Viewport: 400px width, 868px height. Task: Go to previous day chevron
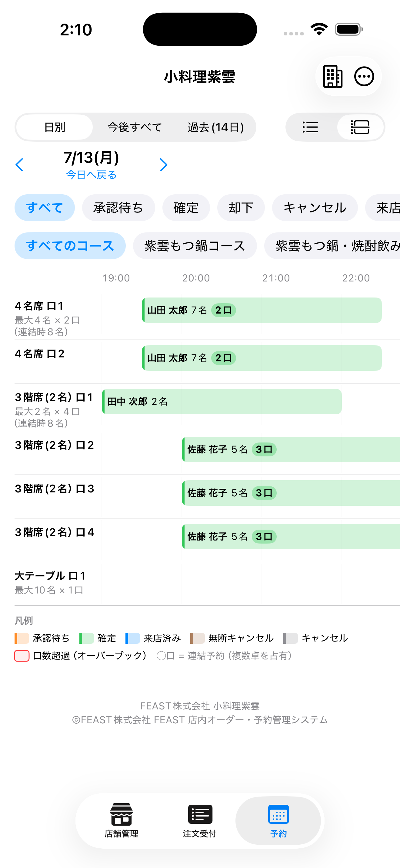tap(20, 165)
